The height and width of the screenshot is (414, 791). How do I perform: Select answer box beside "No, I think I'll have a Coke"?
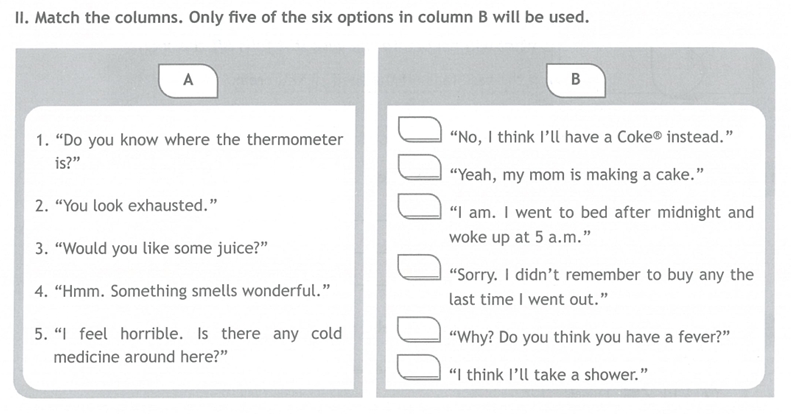[x=420, y=130]
